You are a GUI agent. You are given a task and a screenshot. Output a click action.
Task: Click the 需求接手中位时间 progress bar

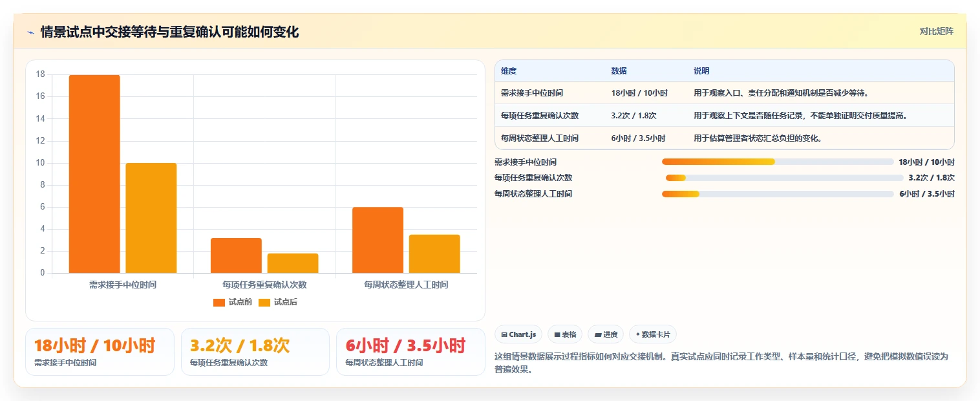(778, 162)
